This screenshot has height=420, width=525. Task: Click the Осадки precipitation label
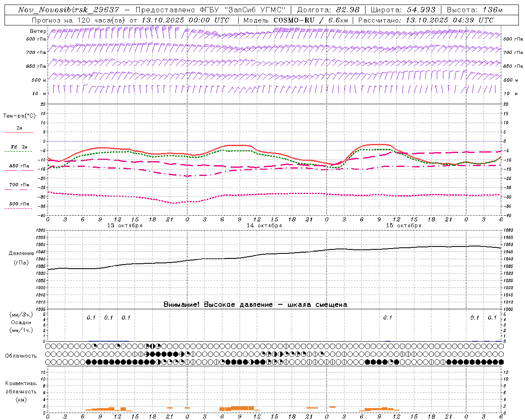[21, 322]
